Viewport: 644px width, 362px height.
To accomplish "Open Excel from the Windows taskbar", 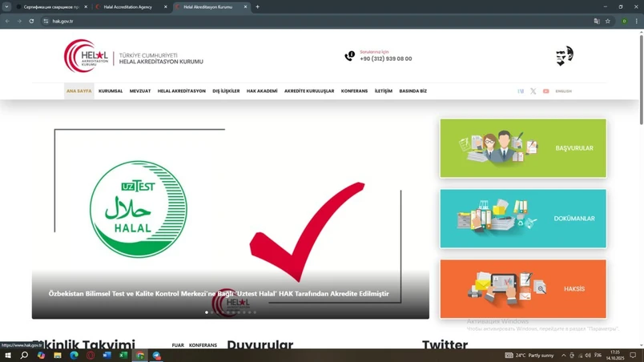I will 123,355.
